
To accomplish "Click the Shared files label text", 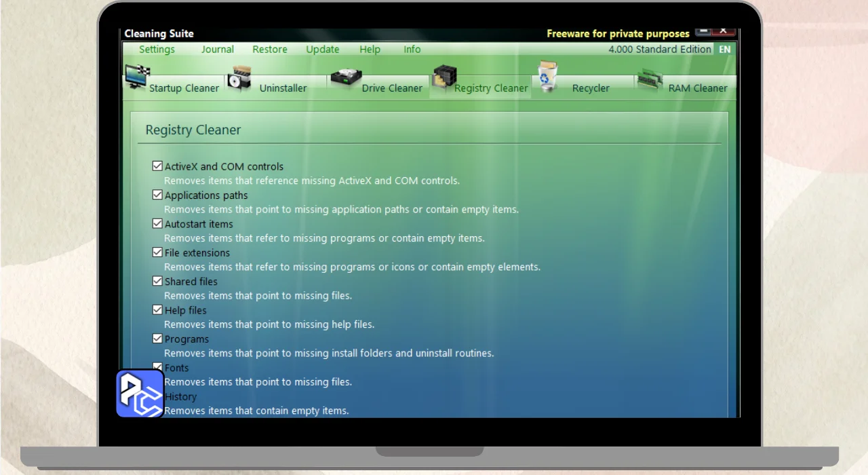I will (191, 282).
